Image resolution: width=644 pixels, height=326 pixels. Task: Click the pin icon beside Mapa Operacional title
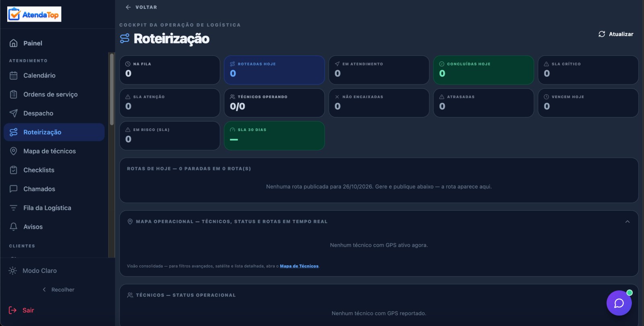(x=130, y=221)
